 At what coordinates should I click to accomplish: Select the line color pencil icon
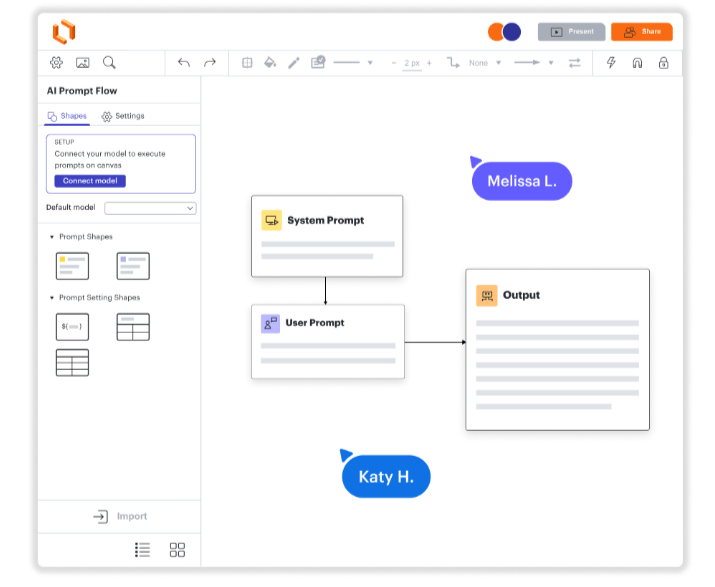pyautogui.click(x=294, y=62)
